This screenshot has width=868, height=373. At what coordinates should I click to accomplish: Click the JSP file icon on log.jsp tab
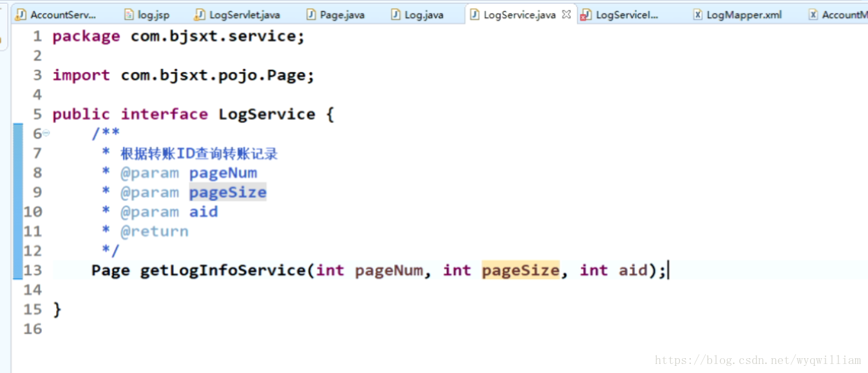129,14
